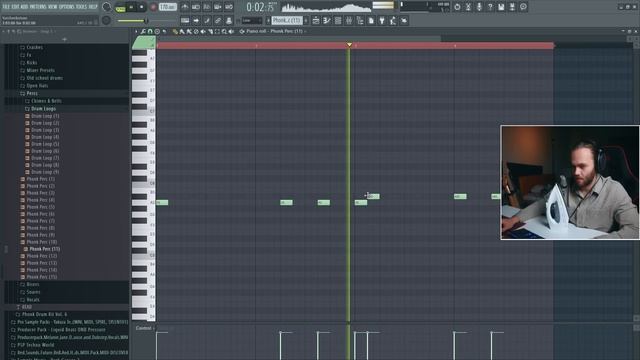The height and width of the screenshot is (360, 640).
Task: Open the playlist view icon
Action: [316, 20]
